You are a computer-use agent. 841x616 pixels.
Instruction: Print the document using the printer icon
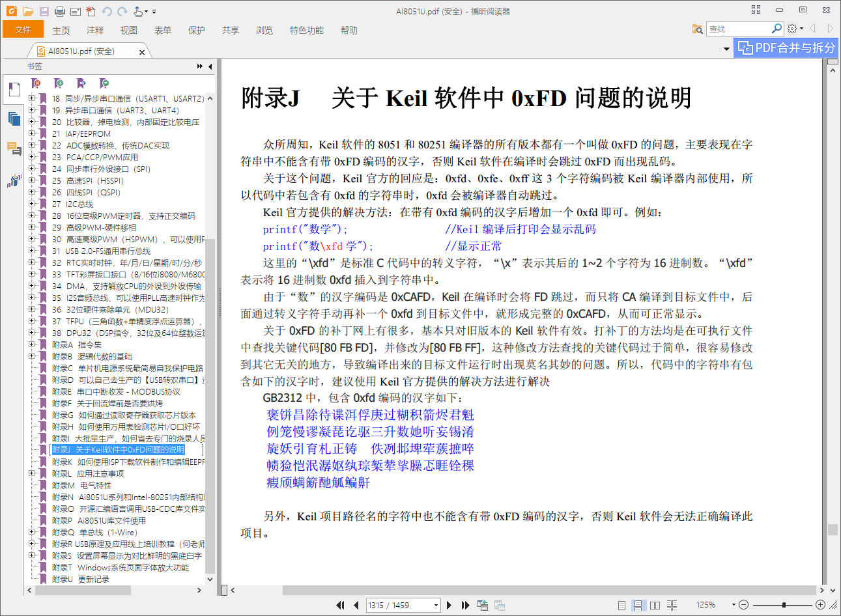tap(60, 12)
